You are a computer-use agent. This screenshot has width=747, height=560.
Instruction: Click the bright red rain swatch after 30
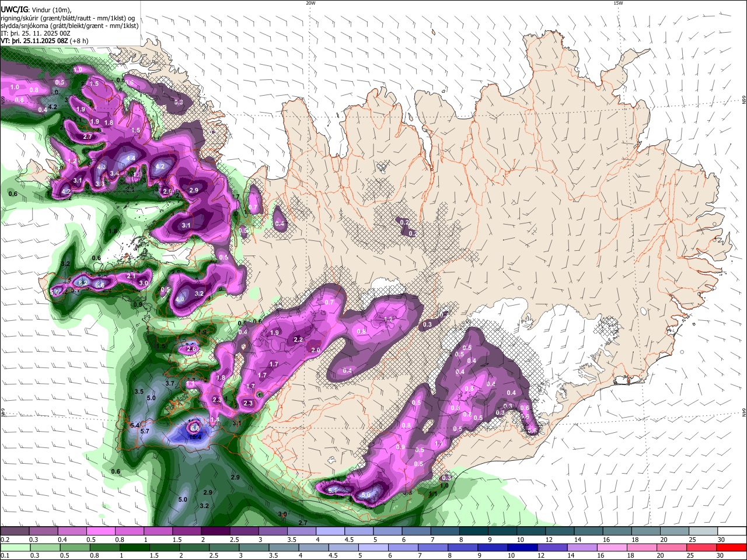pyautogui.click(x=731, y=547)
